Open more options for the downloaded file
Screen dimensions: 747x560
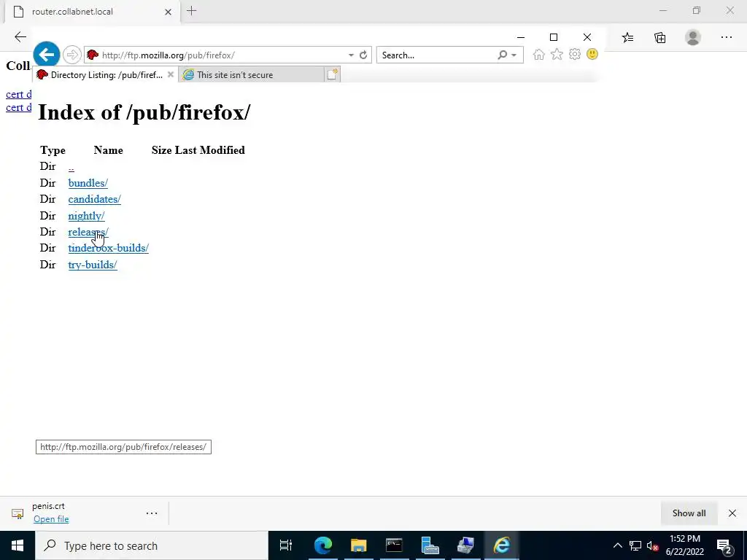coord(152,513)
